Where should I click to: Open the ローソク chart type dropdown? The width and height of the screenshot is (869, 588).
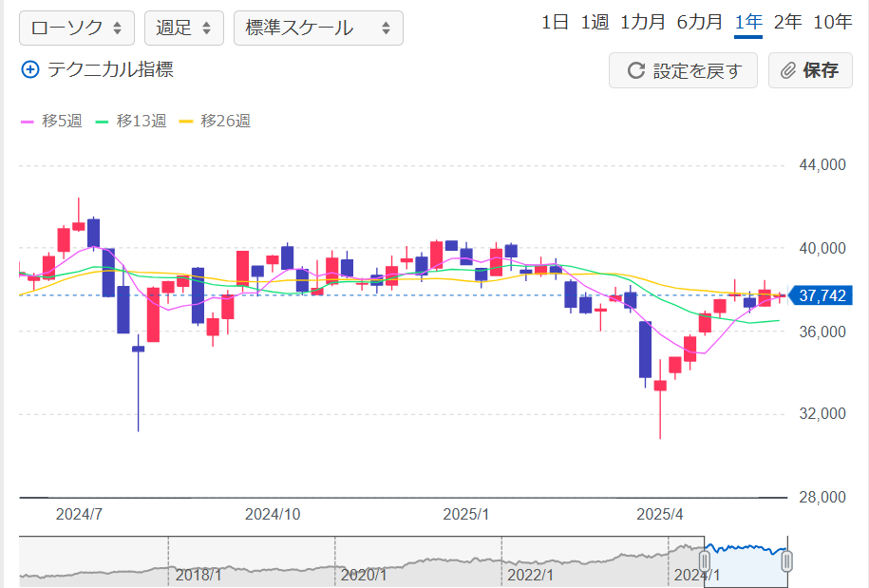[x=77, y=28]
